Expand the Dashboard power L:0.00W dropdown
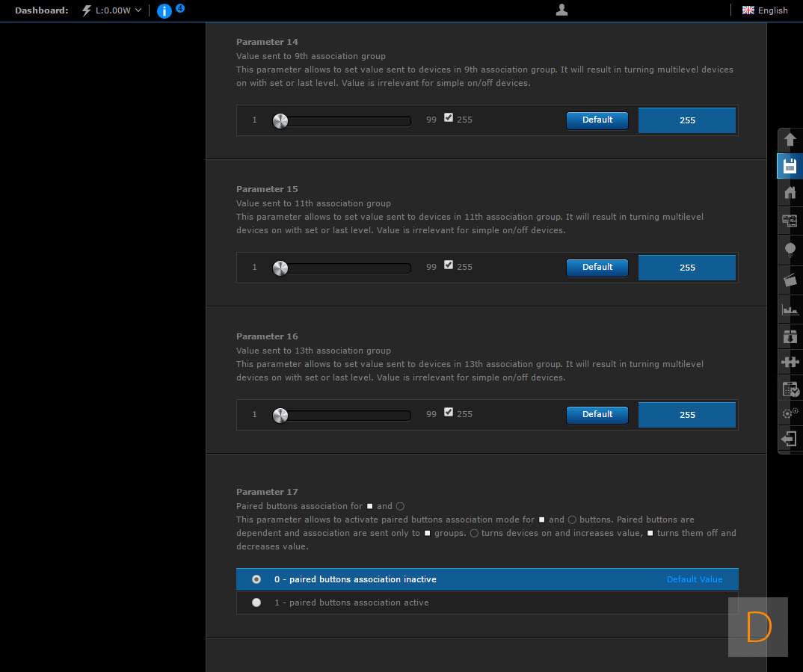Image resolution: width=803 pixels, height=672 pixels. click(x=112, y=10)
